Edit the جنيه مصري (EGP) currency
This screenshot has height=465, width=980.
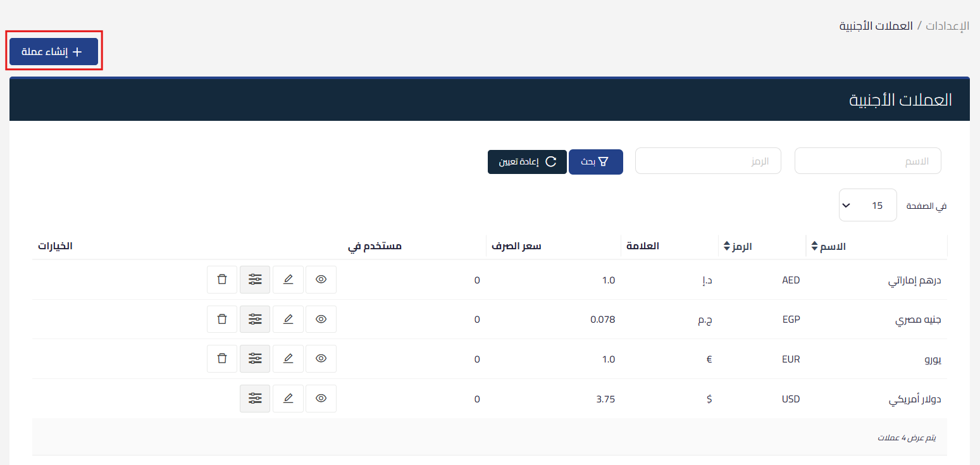tap(288, 319)
